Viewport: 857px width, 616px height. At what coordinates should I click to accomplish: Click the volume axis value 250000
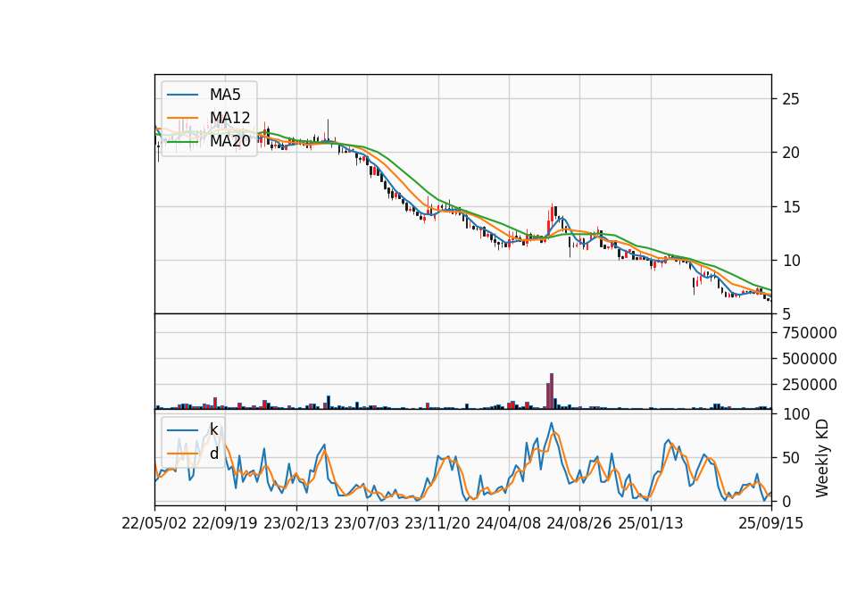tap(810, 385)
